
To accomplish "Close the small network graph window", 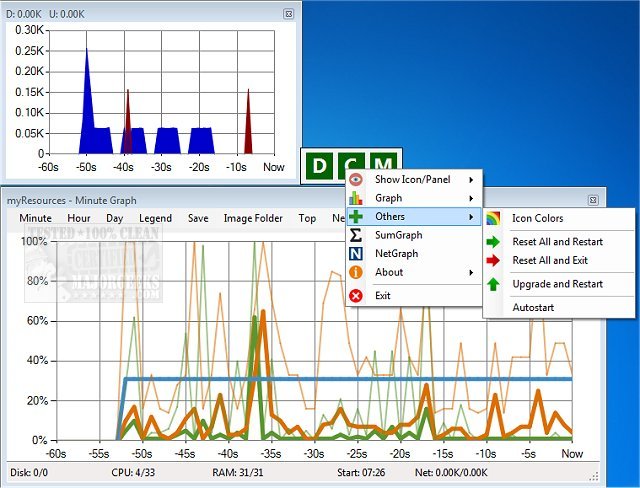I will click(288, 14).
